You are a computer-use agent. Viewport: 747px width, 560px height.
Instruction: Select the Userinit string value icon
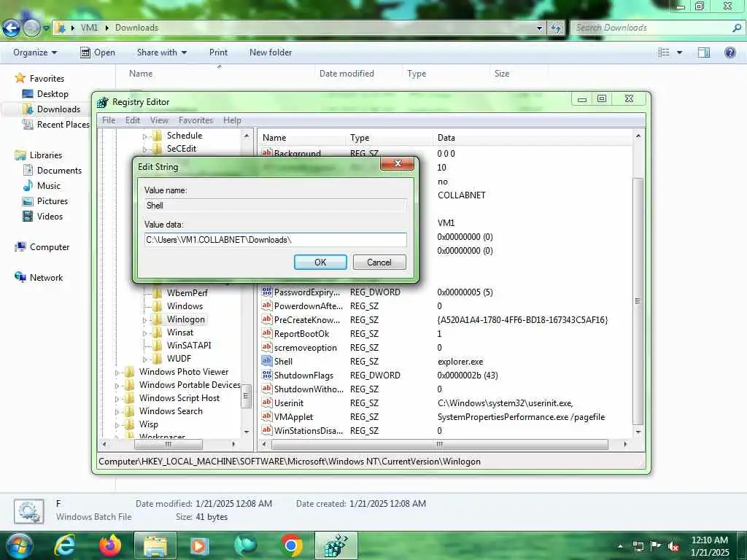click(267, 402)
